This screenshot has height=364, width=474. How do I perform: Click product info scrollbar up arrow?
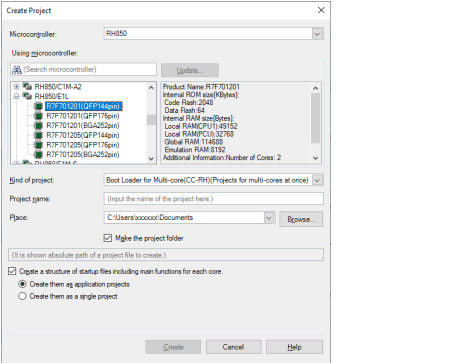point(315,88)
